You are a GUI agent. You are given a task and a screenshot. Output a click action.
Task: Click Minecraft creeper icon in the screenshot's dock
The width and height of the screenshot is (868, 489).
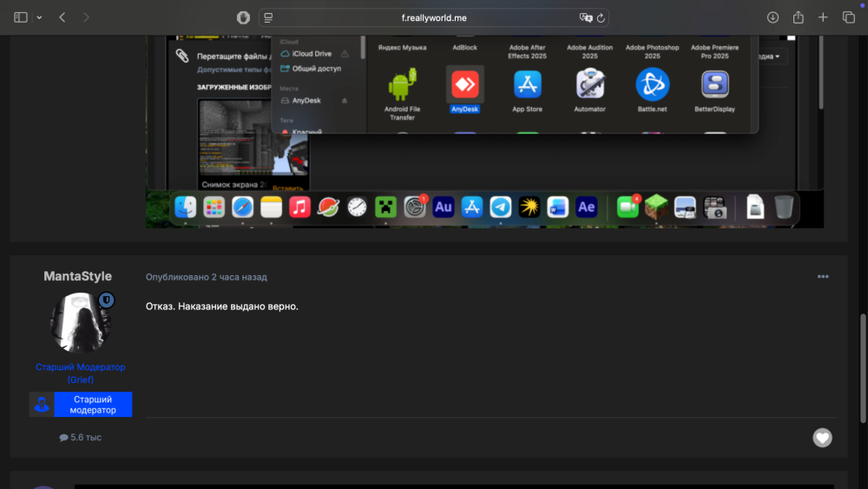click(x=386, y=207)
